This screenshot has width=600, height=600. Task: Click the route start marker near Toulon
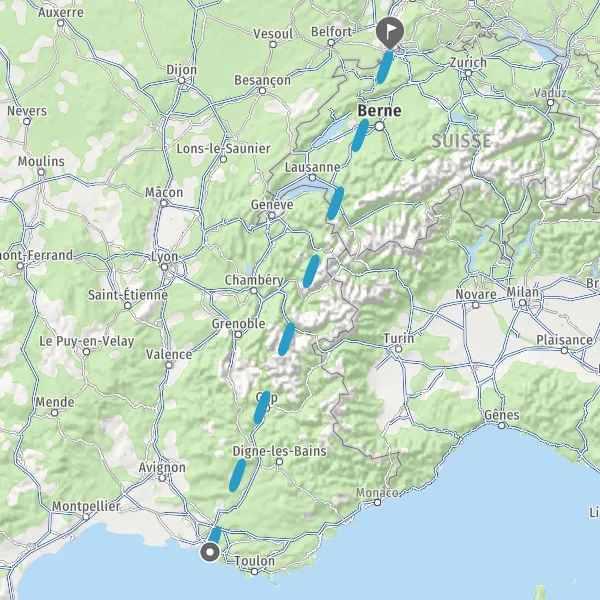(x=210, y=552)
